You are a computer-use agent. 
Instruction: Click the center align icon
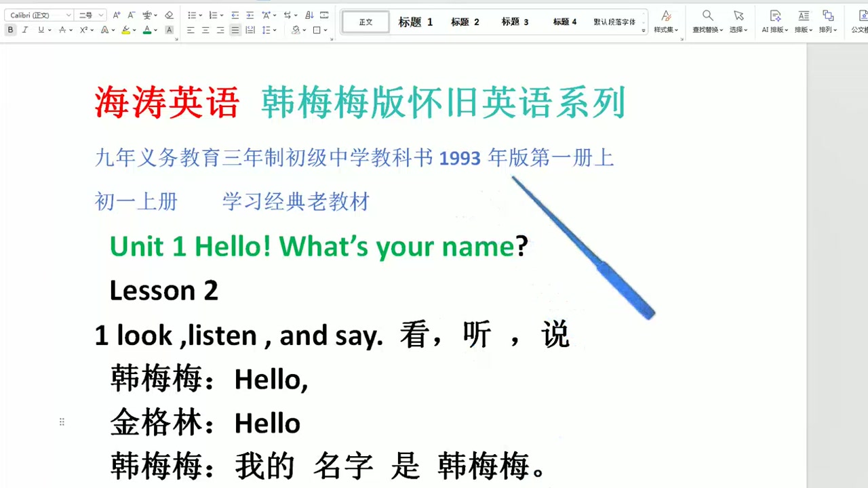click(x=205, y=30)
